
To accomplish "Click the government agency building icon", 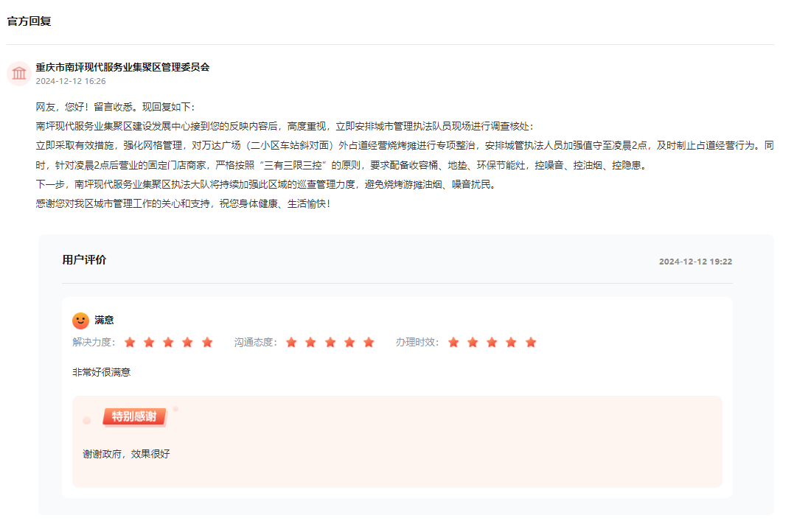I will tap(18, 73).
